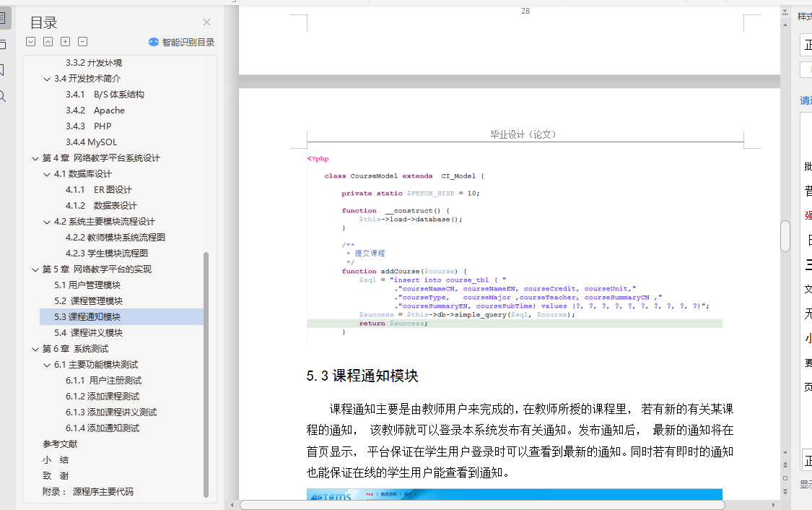Viewport: 812px width, 510px height.
Task: Open 6.1.4 添加通知测试
Action: (x=102, y=428)
